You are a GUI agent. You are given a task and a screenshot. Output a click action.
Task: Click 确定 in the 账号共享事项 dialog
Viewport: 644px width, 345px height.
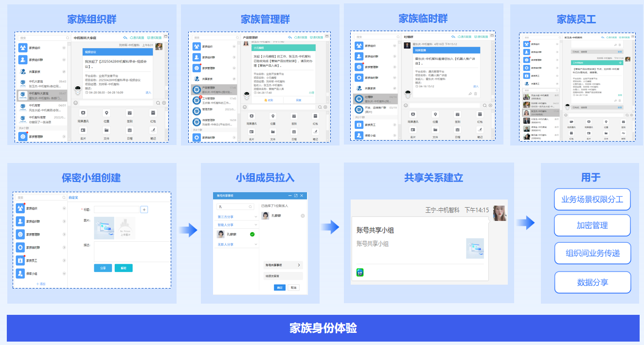tap(280, 288)
